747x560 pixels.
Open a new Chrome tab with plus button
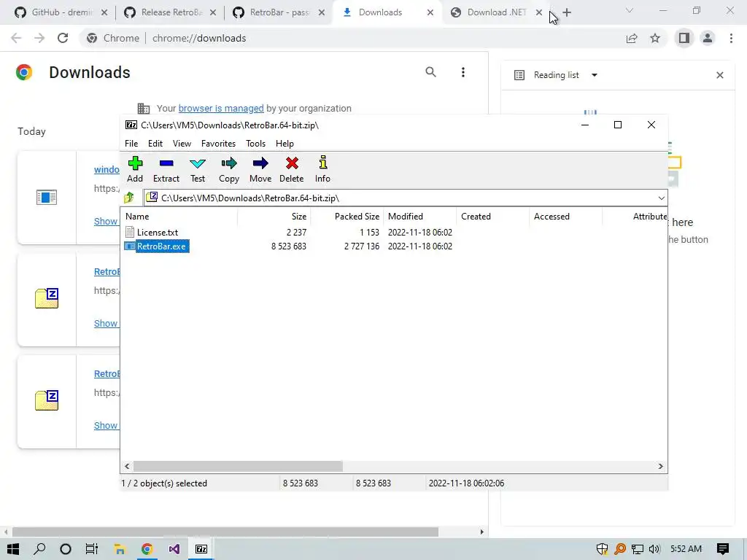[566, 12]
